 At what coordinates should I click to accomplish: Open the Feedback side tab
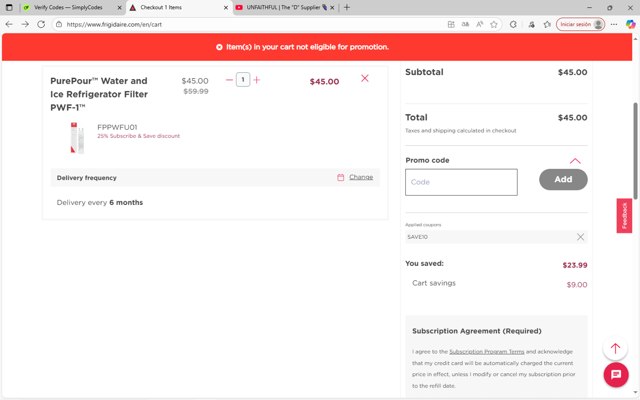[624, 216]
